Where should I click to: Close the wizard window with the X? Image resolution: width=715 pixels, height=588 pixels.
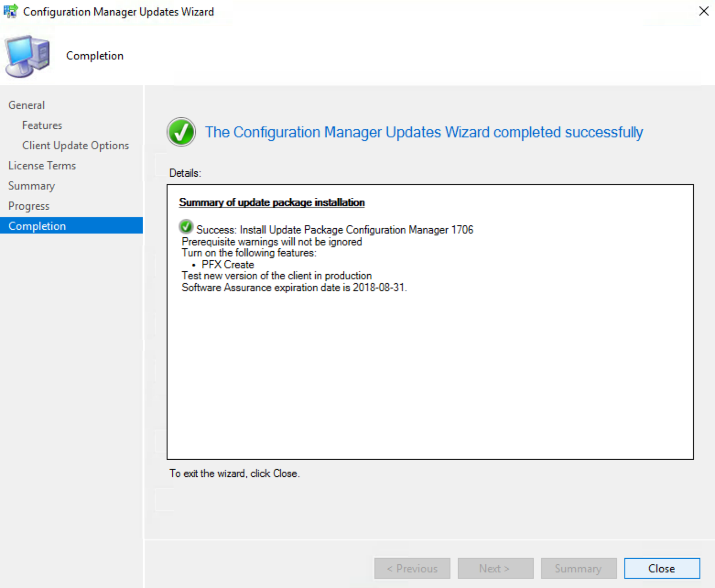(x=704, y=11)
